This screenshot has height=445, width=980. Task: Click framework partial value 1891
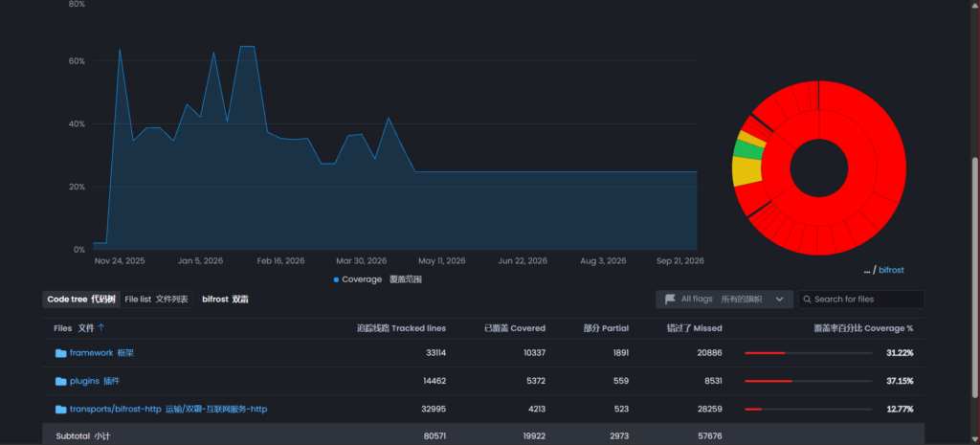[620, 353]
